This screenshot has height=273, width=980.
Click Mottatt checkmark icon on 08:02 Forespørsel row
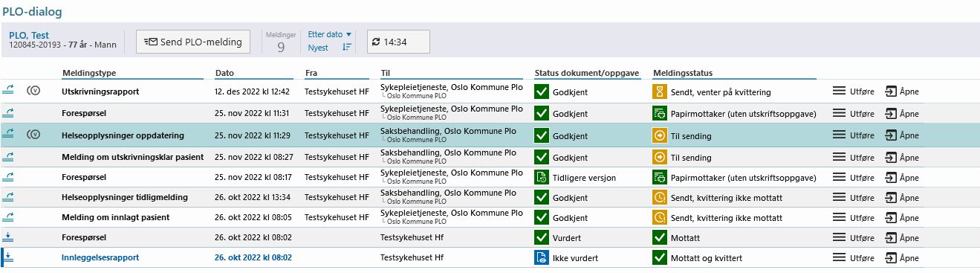point(660,238)
